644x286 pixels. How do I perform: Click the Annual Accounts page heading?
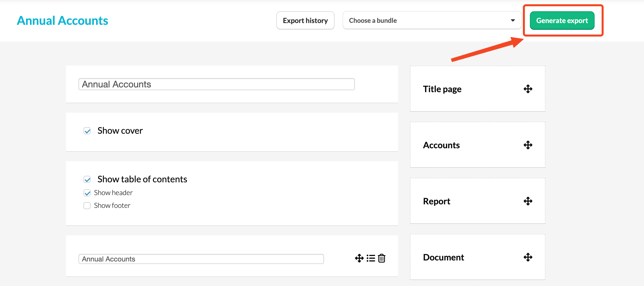(x=62, y=21)
